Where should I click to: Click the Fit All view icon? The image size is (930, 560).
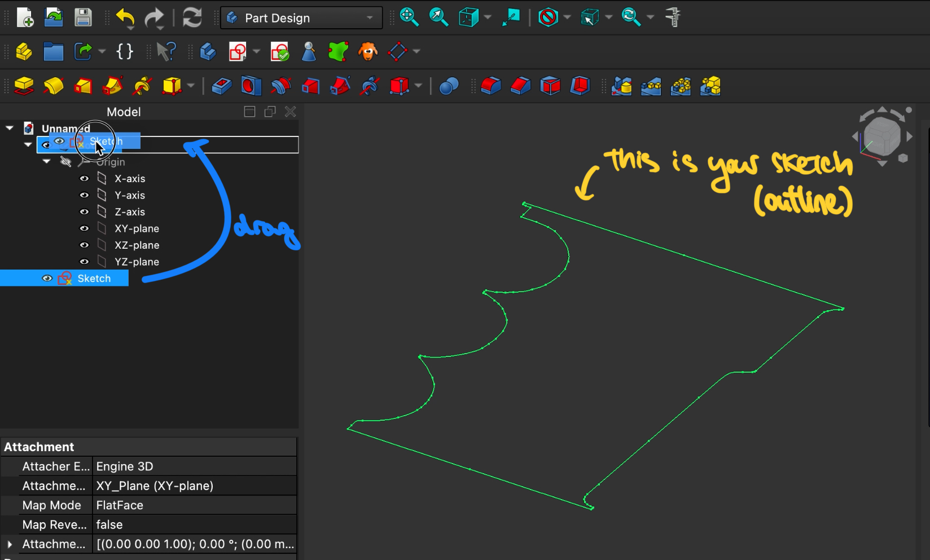click(409, 17)
